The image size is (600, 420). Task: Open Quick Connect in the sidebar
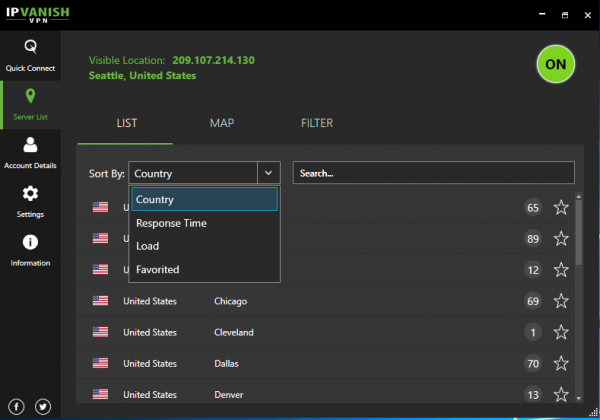[30, 56]
